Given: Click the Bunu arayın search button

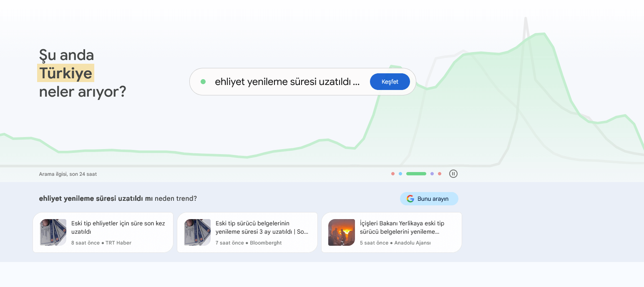Looking at the screenshot, I should (x=429, y=199).
